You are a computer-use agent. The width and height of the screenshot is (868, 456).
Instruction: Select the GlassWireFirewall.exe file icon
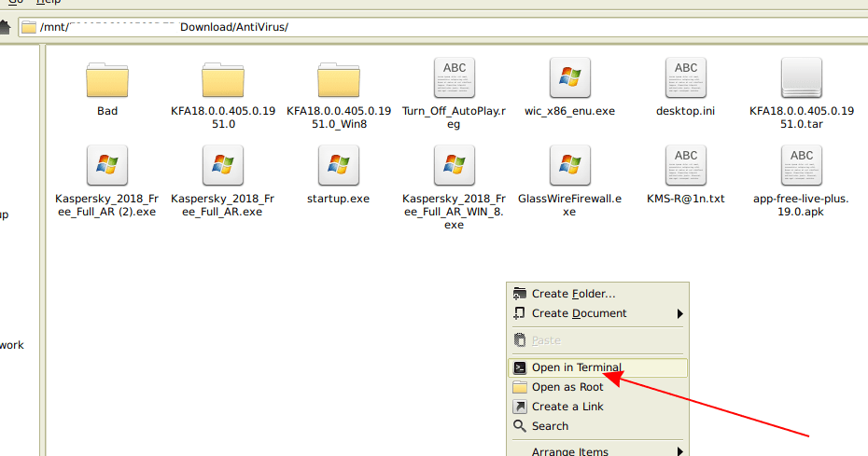(x=570, y=165)
